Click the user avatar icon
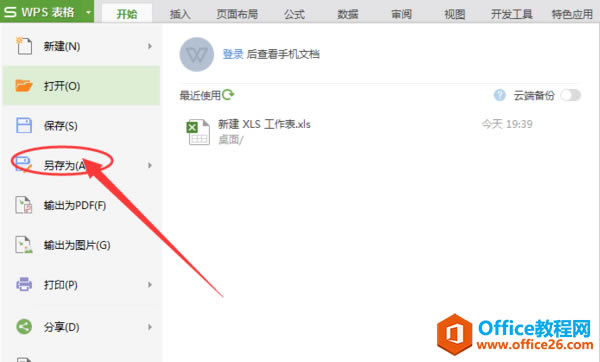600x362 pixels. (197, 54)
